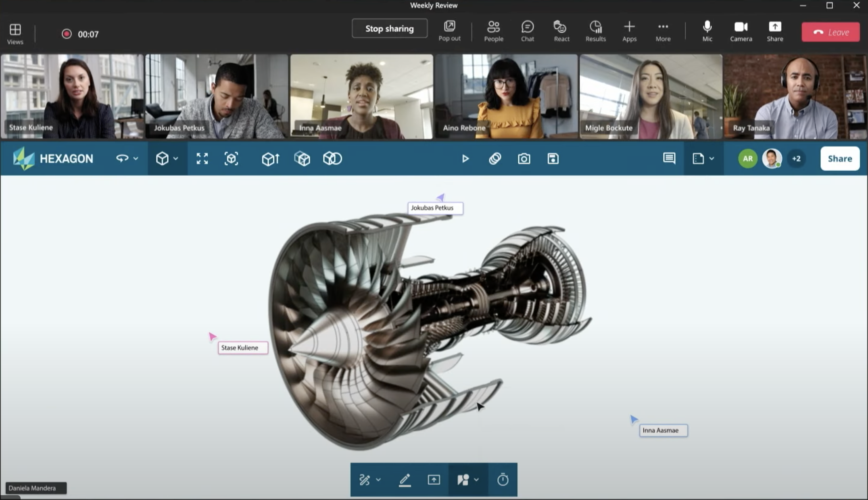Open the rotate tool dropdown chevron

click(x=136, y=158)
